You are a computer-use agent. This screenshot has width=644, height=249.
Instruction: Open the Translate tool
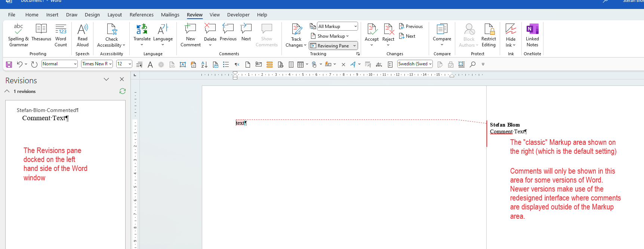142,35
